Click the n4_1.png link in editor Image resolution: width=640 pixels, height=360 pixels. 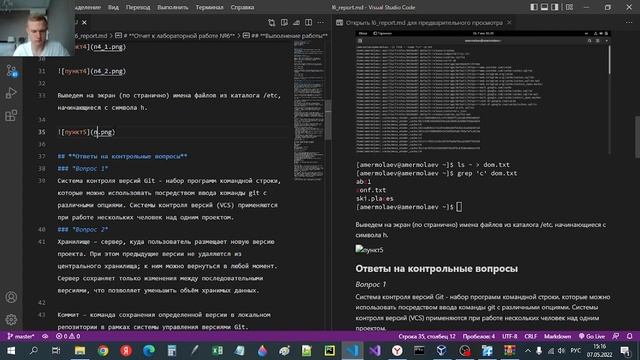[108, 47]
